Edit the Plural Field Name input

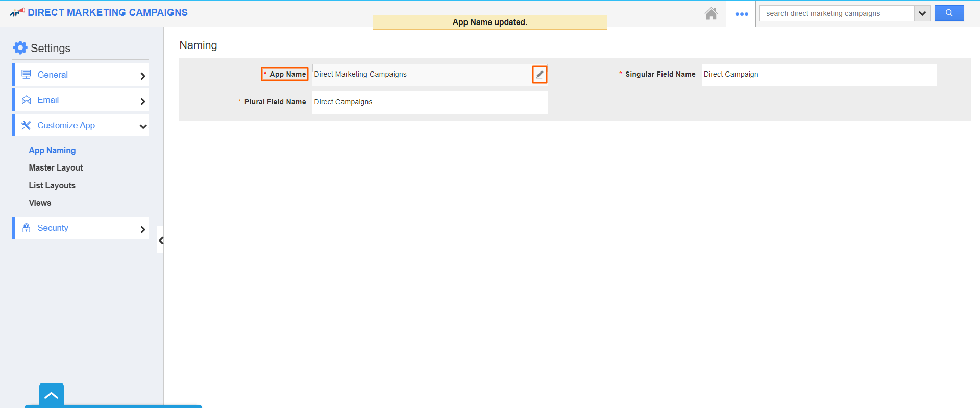430,102
